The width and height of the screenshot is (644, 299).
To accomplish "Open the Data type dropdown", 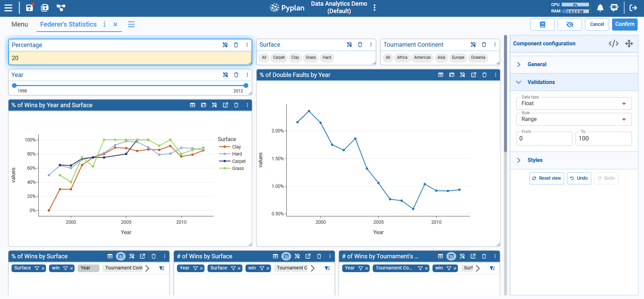I will pyautogui.click(x=573, y=103).
